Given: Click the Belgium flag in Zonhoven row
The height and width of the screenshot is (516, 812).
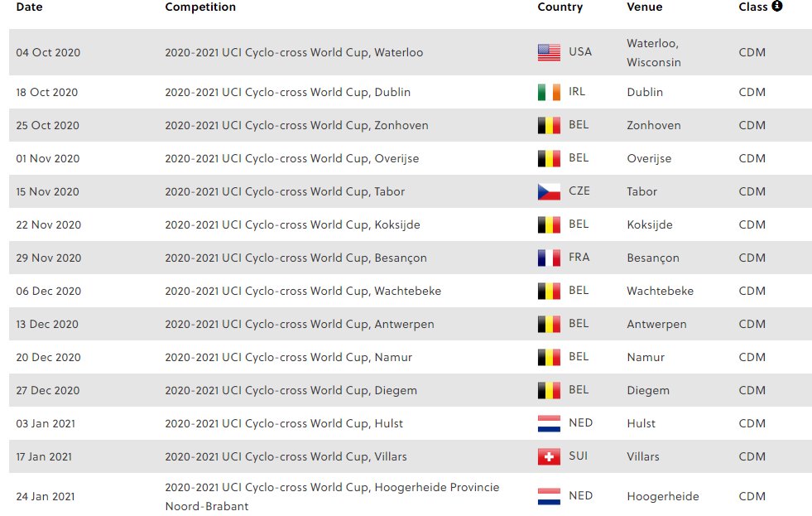Looking at the screenshot, I should pos(549,125).
